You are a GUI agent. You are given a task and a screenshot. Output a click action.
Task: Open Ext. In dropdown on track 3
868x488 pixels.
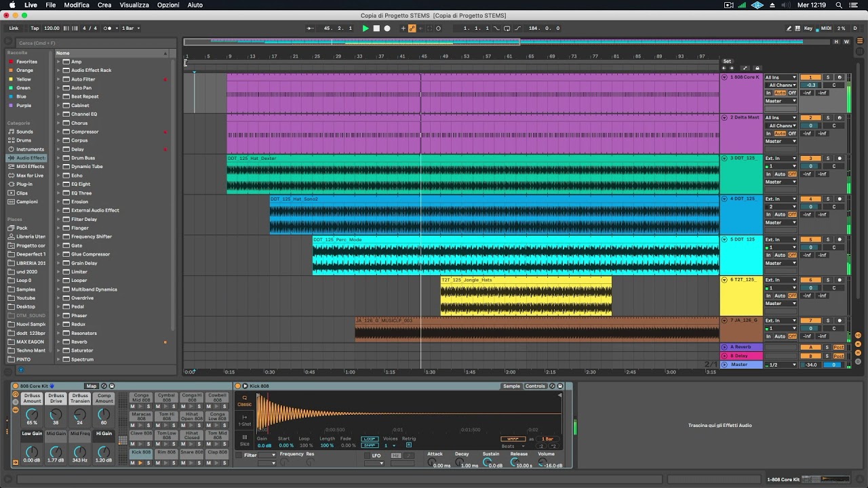(x=781, y=158)
